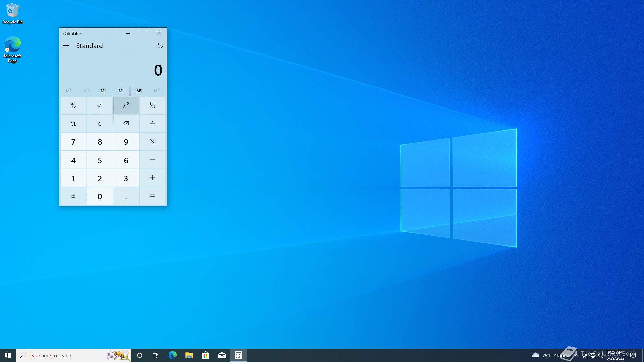Viewport: 644px width, 362px height.
Task: Click the M+ memory add button
Action: (104, 91)
